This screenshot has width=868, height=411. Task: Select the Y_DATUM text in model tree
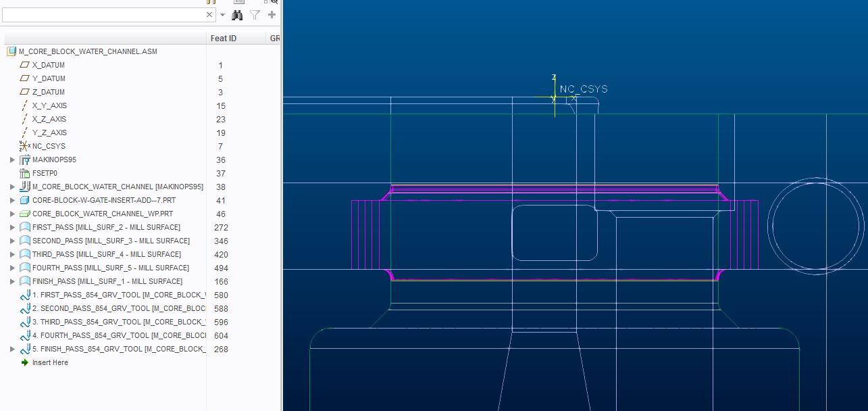pyautogui.click(x=49, y=78)
